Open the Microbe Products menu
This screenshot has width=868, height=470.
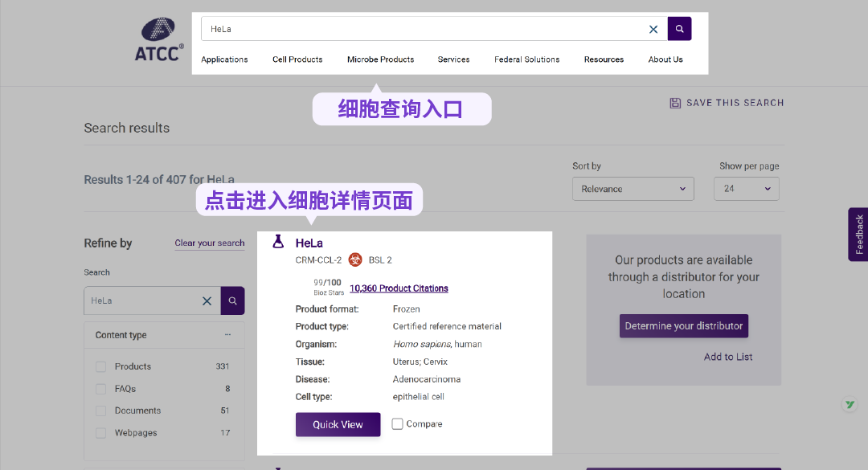(x=380, y=59)
